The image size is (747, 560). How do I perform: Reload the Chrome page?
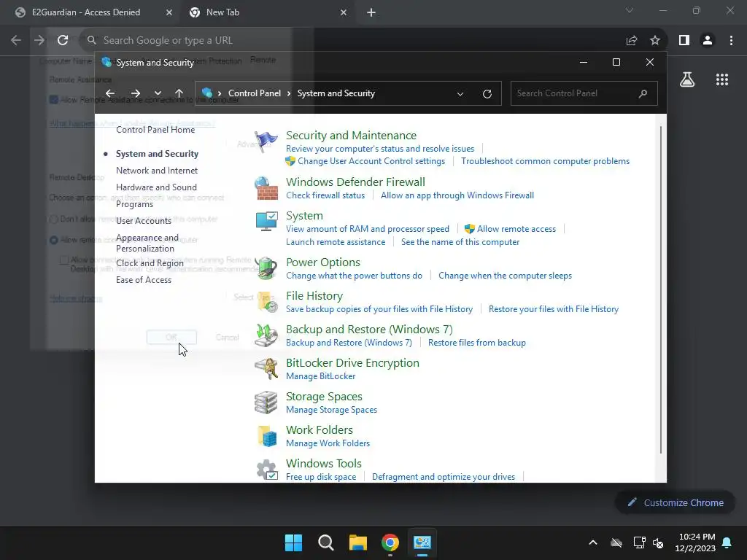point(63,41)
